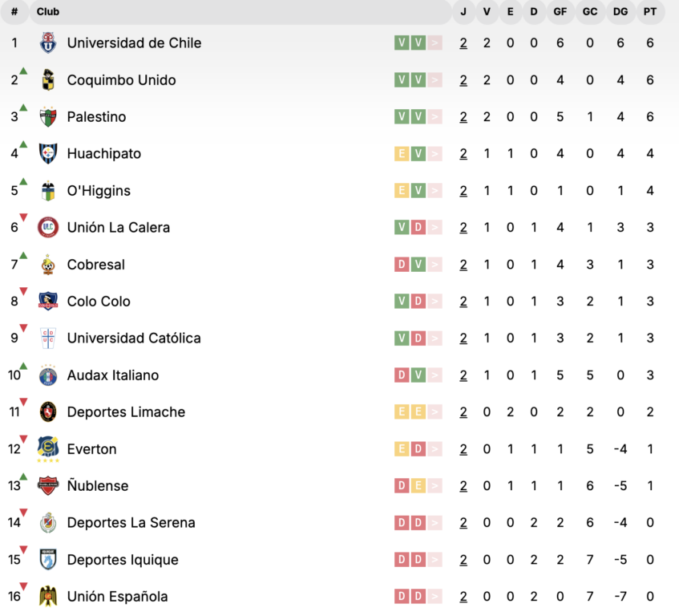Sort table by GF column header
The height and width of the screenshot is (616, 679).
tap(560, 12)
